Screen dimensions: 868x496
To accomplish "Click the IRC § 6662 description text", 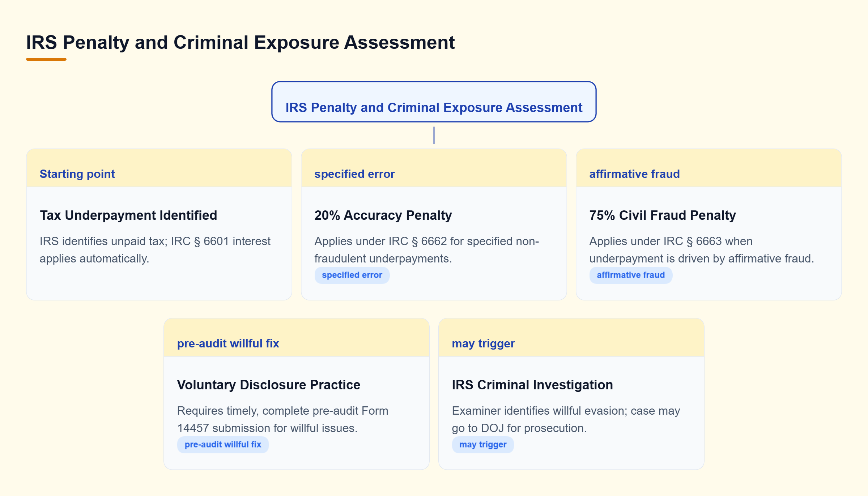I will click(427, 250).
